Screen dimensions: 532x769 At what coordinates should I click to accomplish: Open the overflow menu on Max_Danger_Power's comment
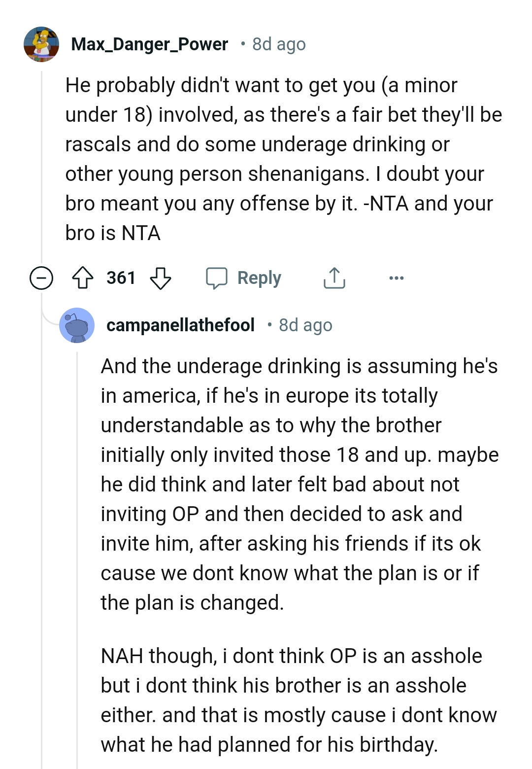pos(396,279)
